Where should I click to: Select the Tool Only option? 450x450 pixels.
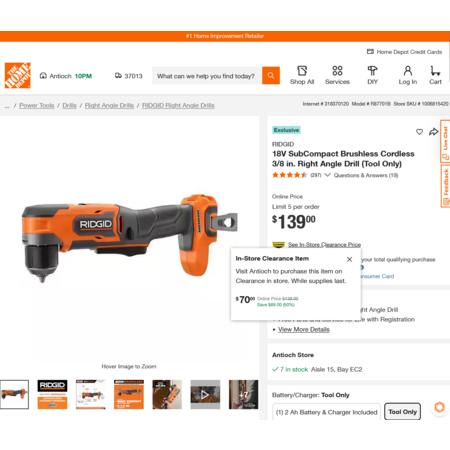pyautogui.click(x=403, y=412)
